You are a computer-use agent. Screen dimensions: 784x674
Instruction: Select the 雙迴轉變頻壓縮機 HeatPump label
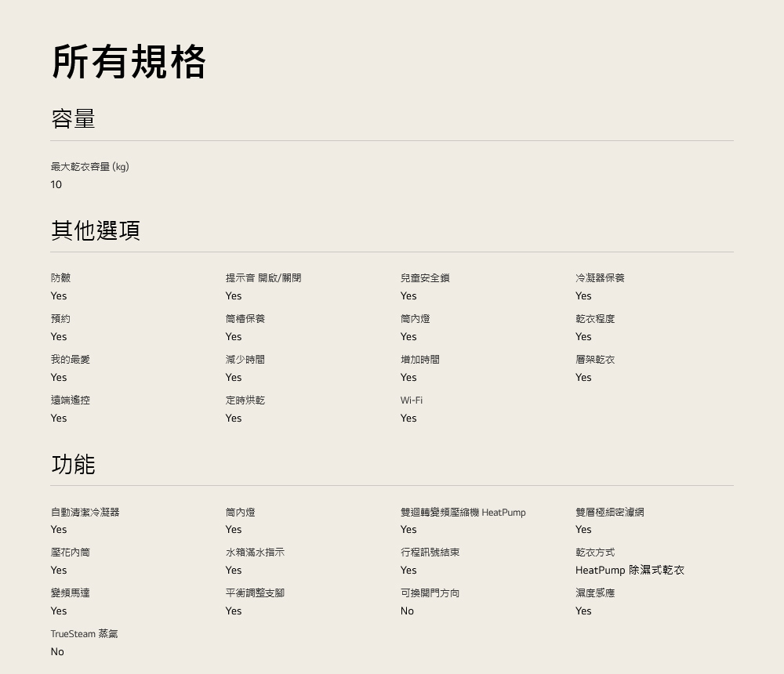click(463, 513)
